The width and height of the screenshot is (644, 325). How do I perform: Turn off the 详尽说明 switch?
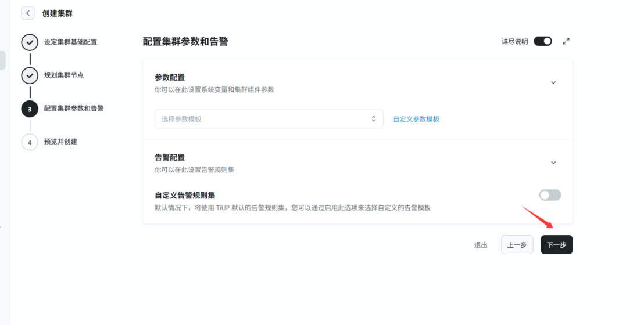[542, 41]
